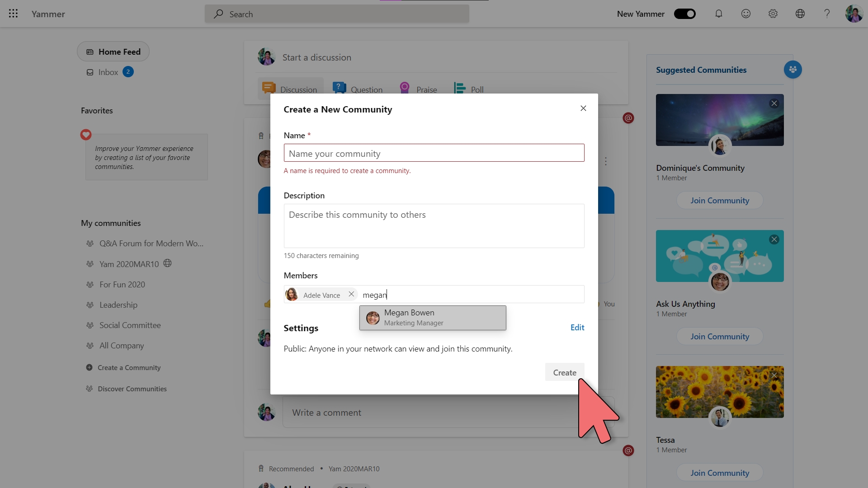Screen dimensions: 868x488
Task: Open Ask Us Anything thumbnail
Action: coord(720,256)
